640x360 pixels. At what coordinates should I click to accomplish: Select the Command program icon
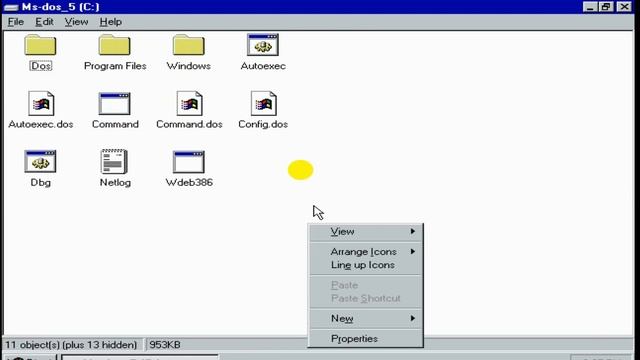click(115, 104)
